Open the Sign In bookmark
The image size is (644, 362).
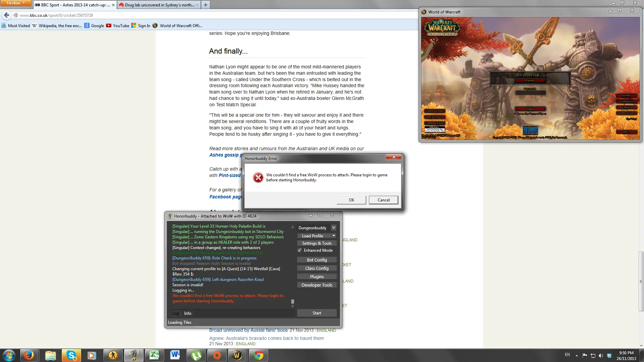tap(141, 25)
